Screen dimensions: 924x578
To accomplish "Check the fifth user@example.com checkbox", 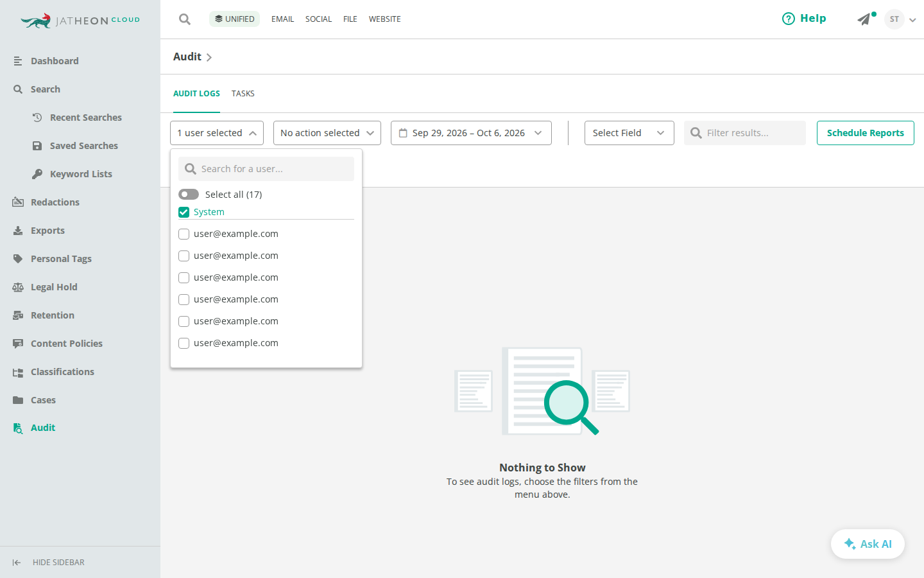I will pyautogui.click(x=184, y=321).
